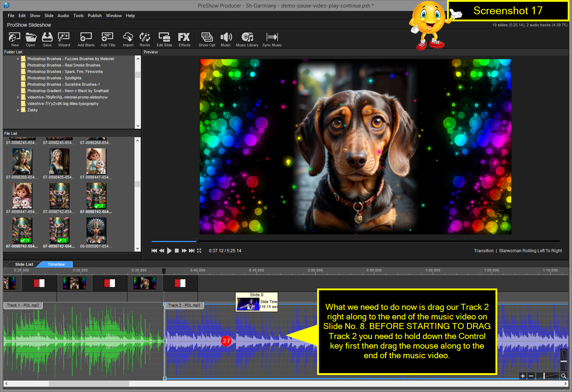Screen dimensions: 572x392
Task: Select the 07-0098405 file thumbnail
Action: 59,161
